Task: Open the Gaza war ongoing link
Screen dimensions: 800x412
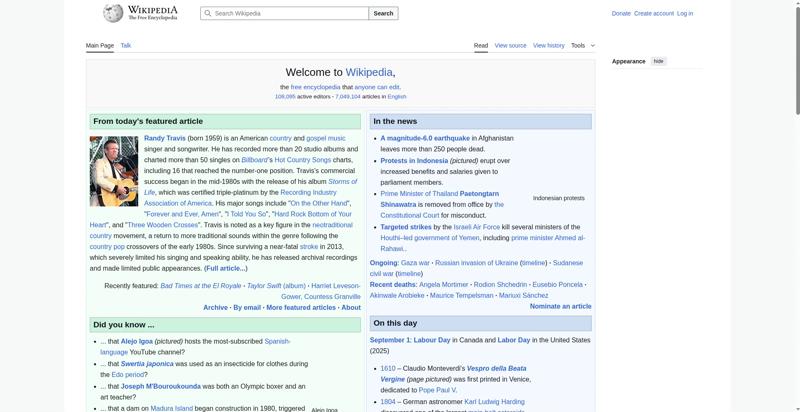Action: click(415, 263)
